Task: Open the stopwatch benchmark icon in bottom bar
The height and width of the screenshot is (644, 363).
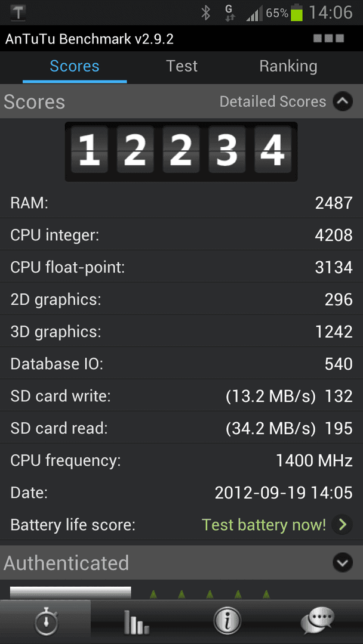Action: coord(45,622)
